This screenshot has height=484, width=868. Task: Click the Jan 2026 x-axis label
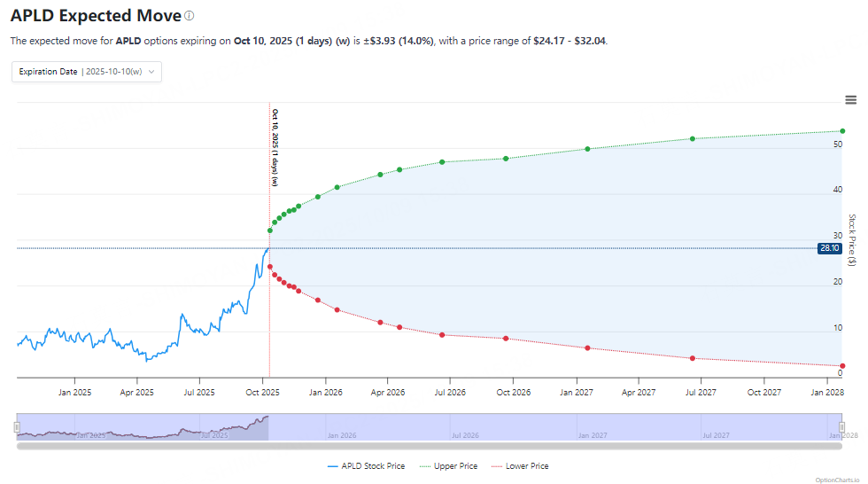(x=326, y=393)
